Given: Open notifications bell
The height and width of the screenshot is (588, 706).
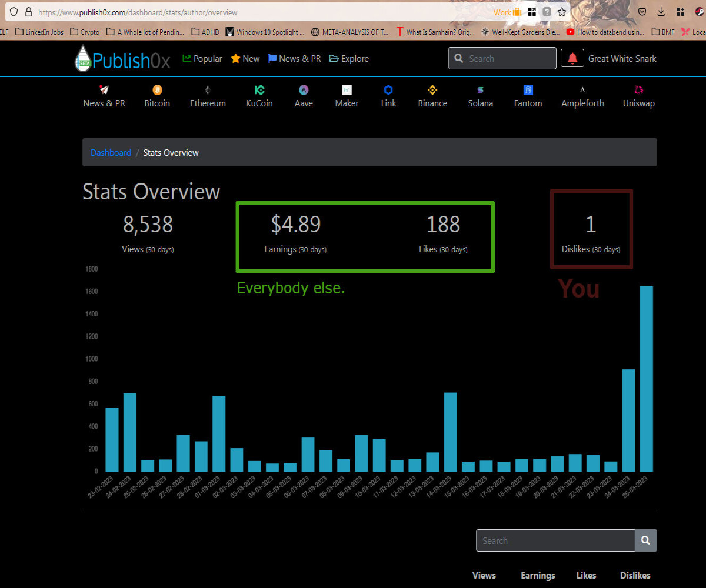Looking at the screenshot, I should (572, 58).
